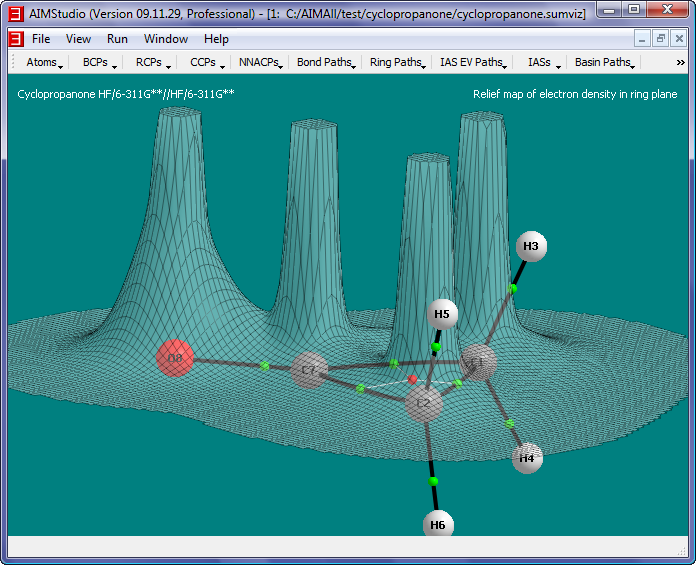Open the Window menu
Viewport: 696px width, 565px height.
[x=166, y=39]
